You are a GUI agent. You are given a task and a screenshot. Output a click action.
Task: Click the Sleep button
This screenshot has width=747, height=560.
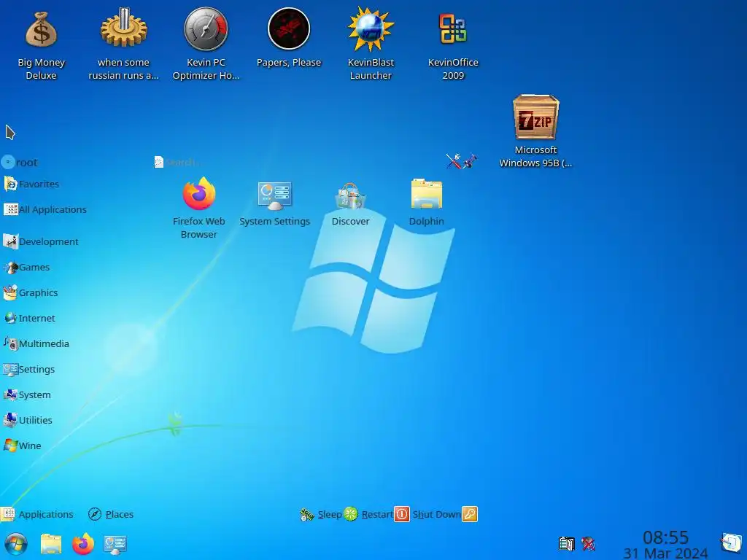[x=321, y=514]
